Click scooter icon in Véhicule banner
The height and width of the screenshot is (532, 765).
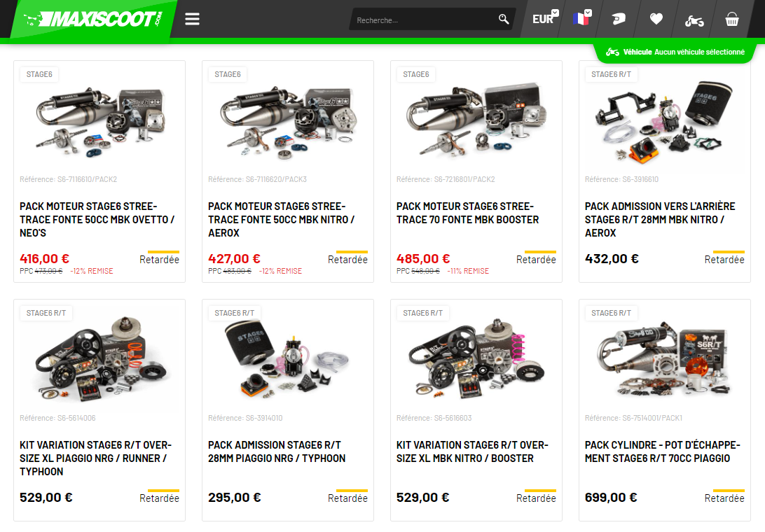612,52
